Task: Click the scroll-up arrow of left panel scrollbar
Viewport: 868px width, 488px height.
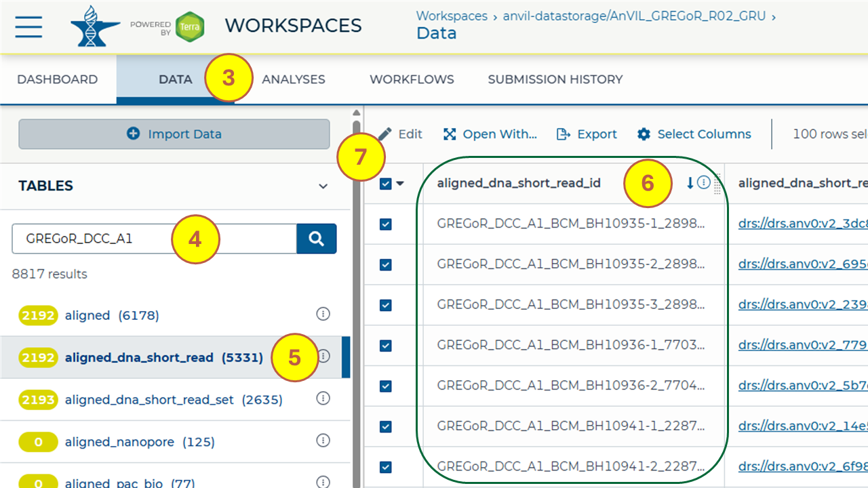Action: pos(357,112)
